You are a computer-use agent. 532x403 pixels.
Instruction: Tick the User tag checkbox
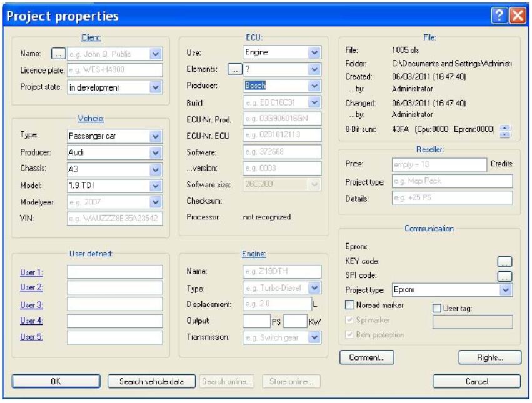tap(438, 307)
